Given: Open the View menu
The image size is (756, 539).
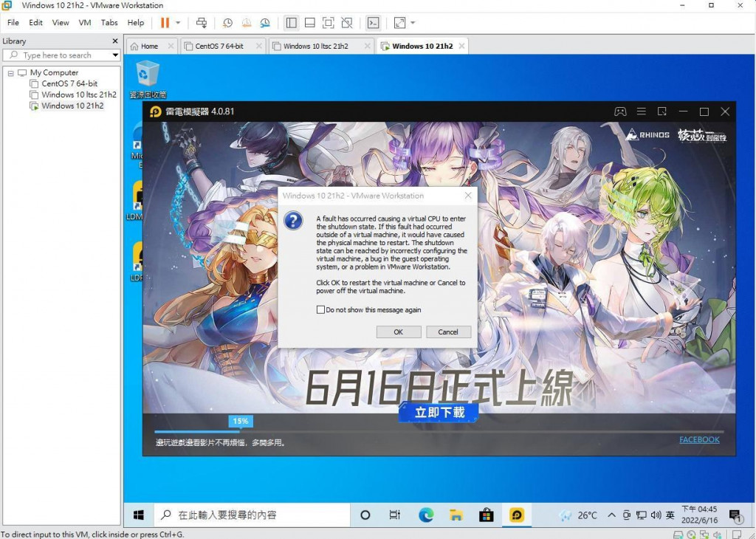Looking at the screenshot, I should pos(61,23).
